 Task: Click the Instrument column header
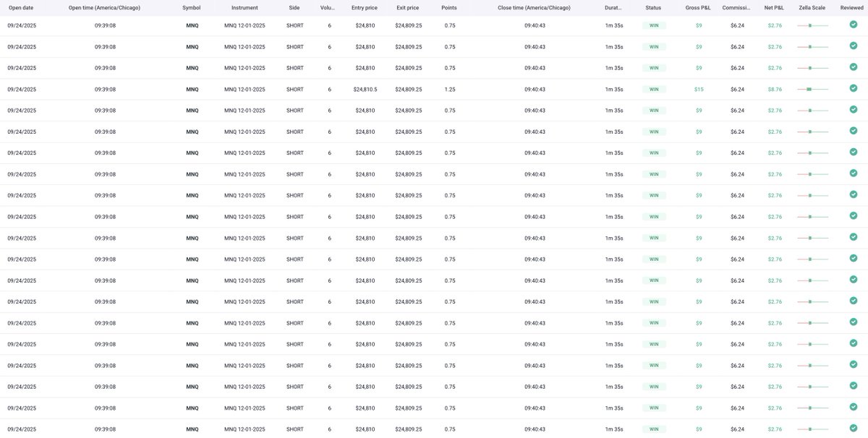pos(244,7)
